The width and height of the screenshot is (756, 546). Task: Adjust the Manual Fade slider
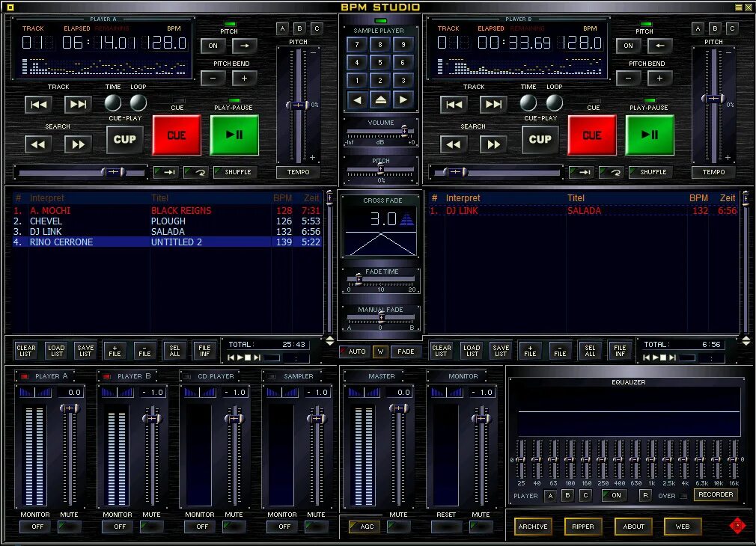tap(382, 316)
